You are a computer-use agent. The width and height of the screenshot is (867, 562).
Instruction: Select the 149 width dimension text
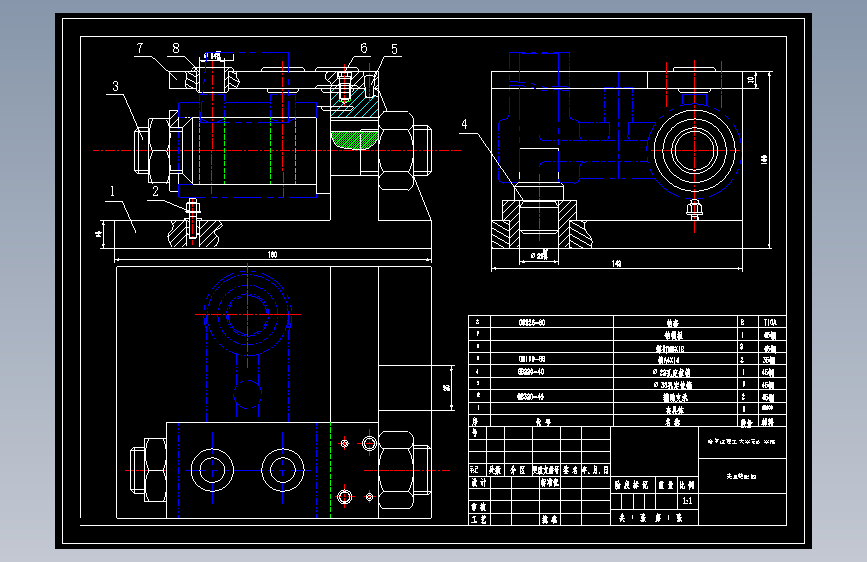point(617,264)
